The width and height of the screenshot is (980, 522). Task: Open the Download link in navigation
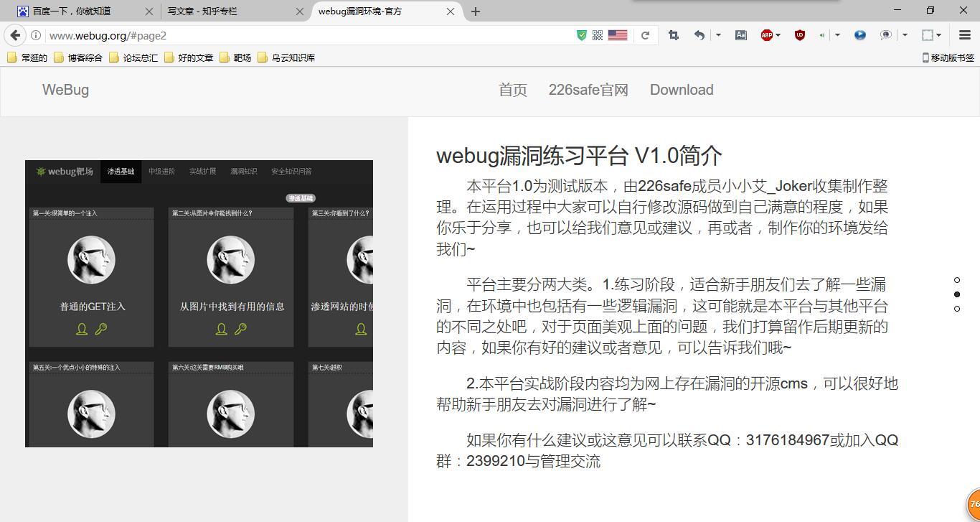click(x=681, y=90)
